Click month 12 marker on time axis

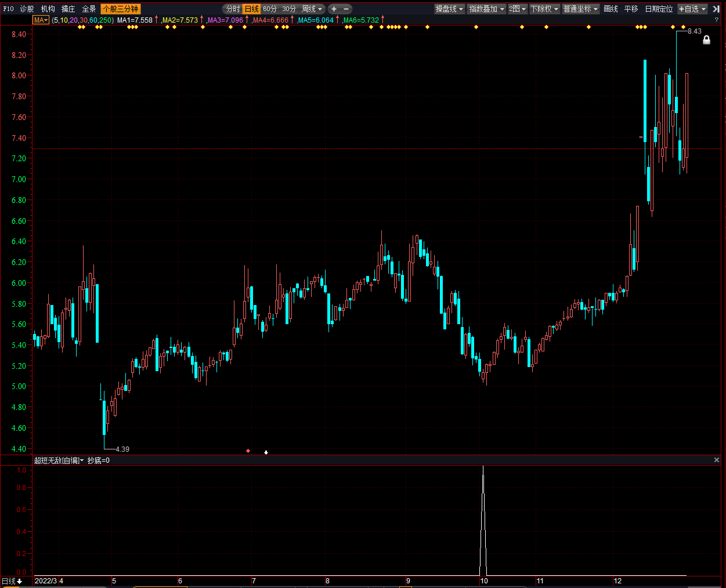(x=617, y=581)
